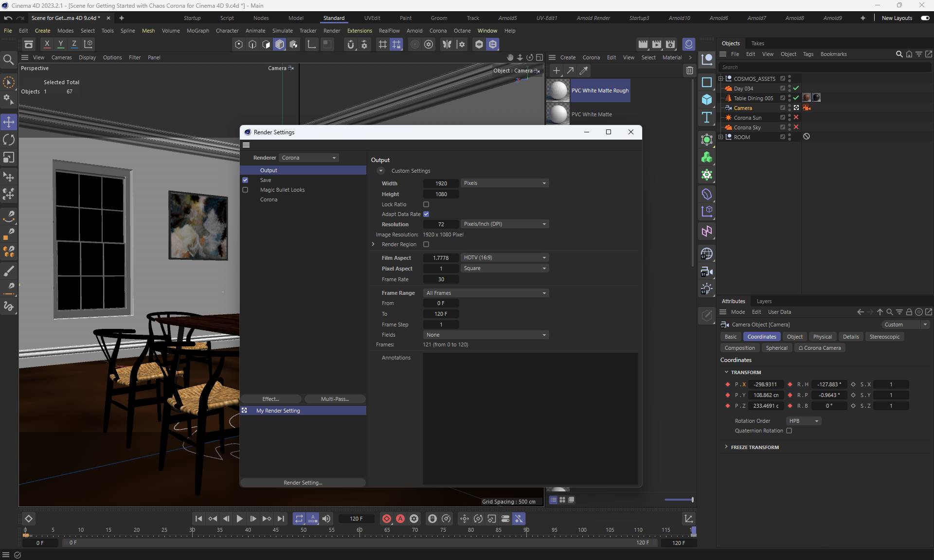Screen dimensions: 934x560
Task: Click the Multi-Pass... button
Action: (335, 399)
